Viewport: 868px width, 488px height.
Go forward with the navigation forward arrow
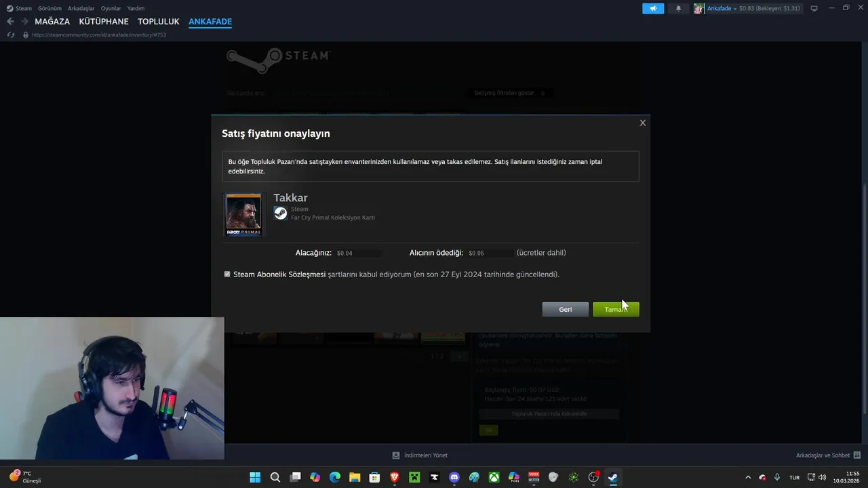pyautogui.click(x=24, y=22)
